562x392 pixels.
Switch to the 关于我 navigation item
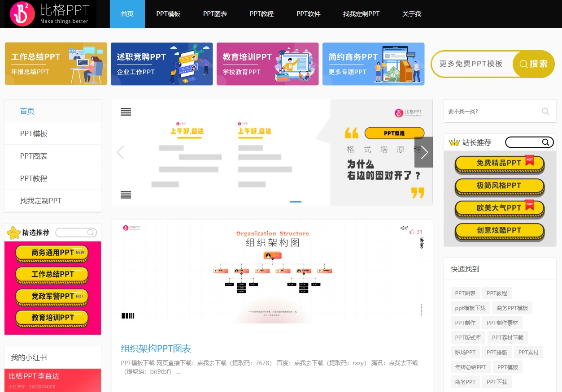412,14
